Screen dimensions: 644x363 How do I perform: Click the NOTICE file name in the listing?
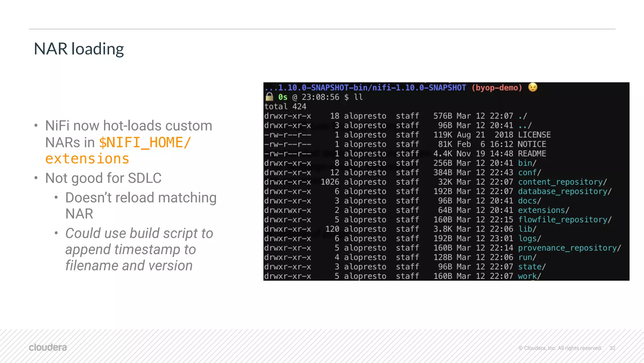click(532, 144)
